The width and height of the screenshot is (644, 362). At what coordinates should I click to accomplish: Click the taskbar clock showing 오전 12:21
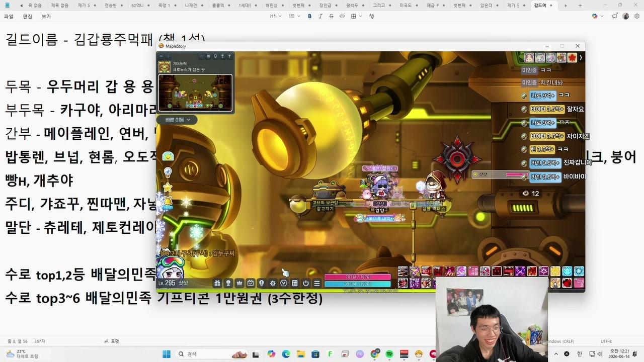pyautogui.click(x=618, y=354)
